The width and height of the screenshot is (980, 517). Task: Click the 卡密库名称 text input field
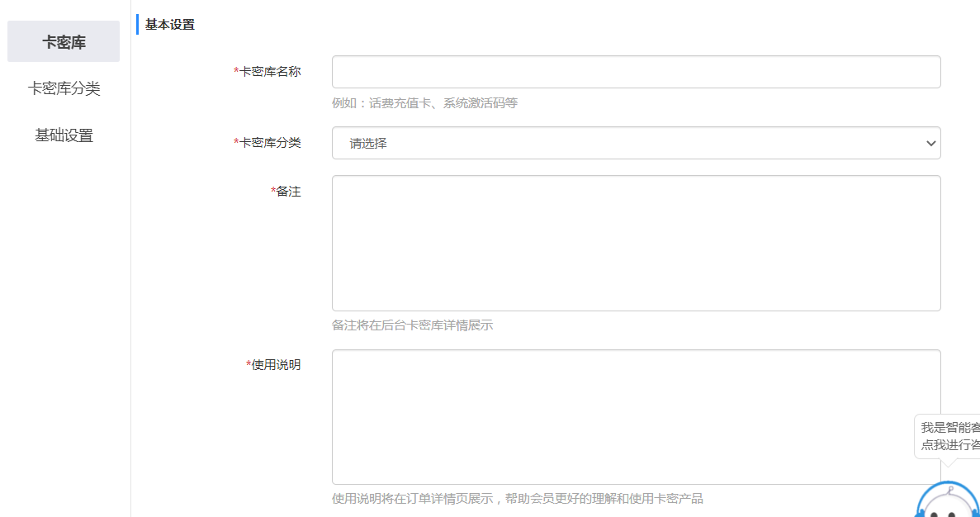coord(636,72)
